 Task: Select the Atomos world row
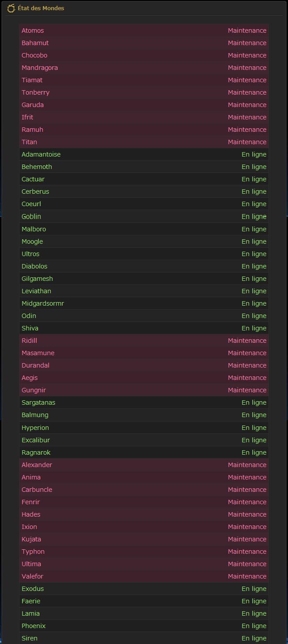click(144, 31)
